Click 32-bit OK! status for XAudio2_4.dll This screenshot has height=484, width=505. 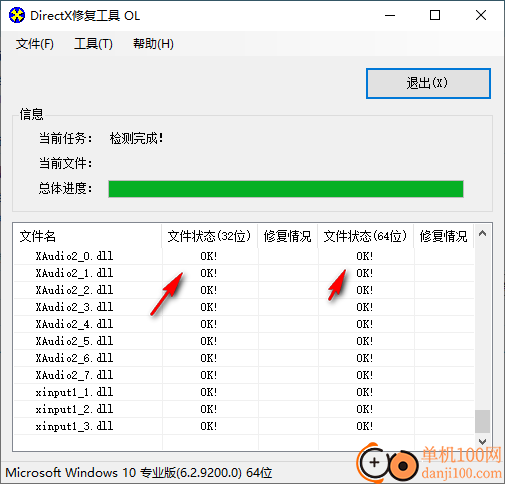point(209,324)
